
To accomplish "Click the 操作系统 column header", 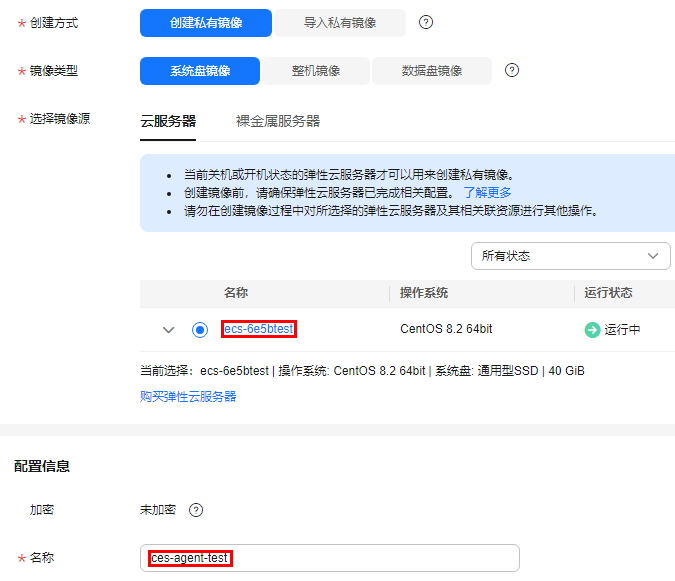I will [424, 293].
